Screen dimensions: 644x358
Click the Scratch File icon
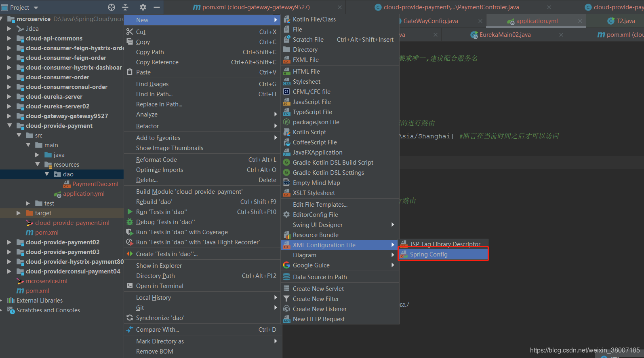(x=287, y=39)
